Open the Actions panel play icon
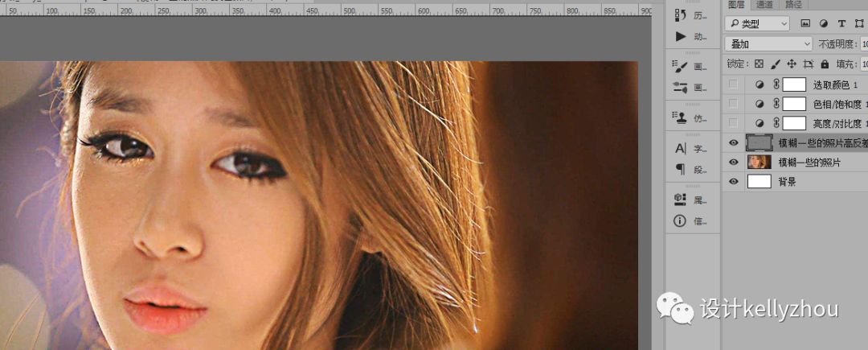Image resolution: width=868 pixels, height=350 pixels. coord(681,36)
